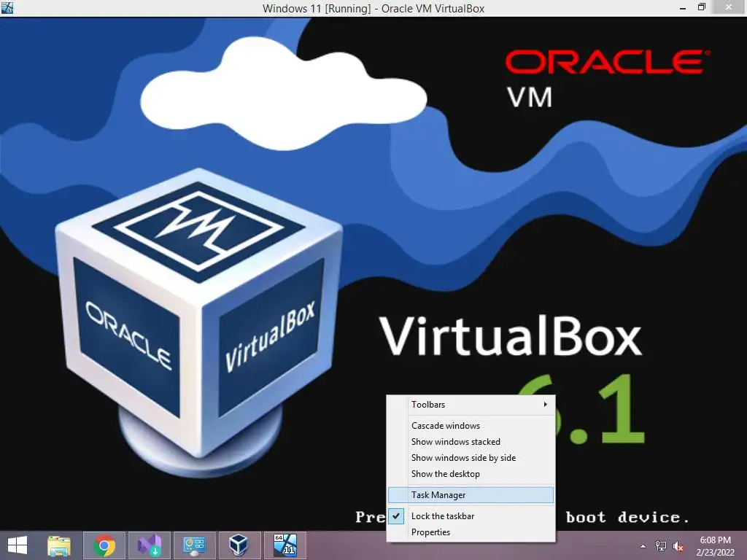This screenshot has height=560, width=747.
Task: Open the VirtualBox Manager cube taskbar icon
Action: (239, 545)
